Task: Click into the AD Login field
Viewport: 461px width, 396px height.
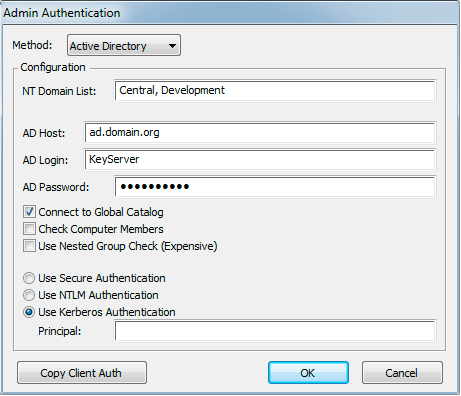Action: (x=260, y=160)
